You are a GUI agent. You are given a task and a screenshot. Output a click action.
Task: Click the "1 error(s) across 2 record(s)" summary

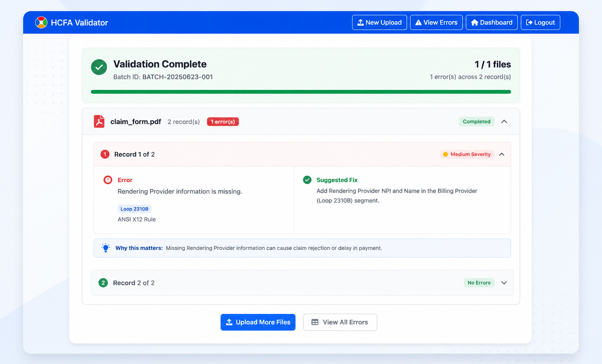click(470, 77)
